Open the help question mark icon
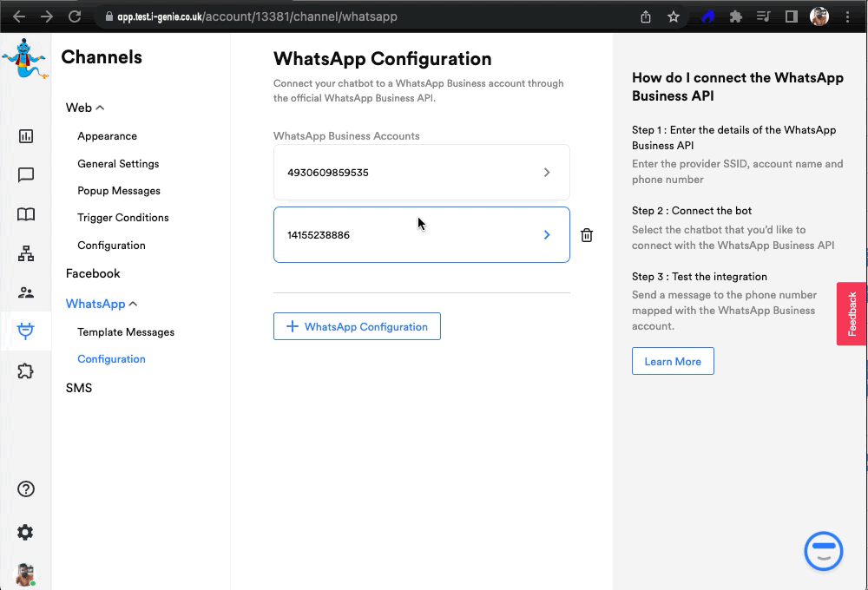Image resolution: width=868 pixels, height=590 pixels. tap(26, 489)
